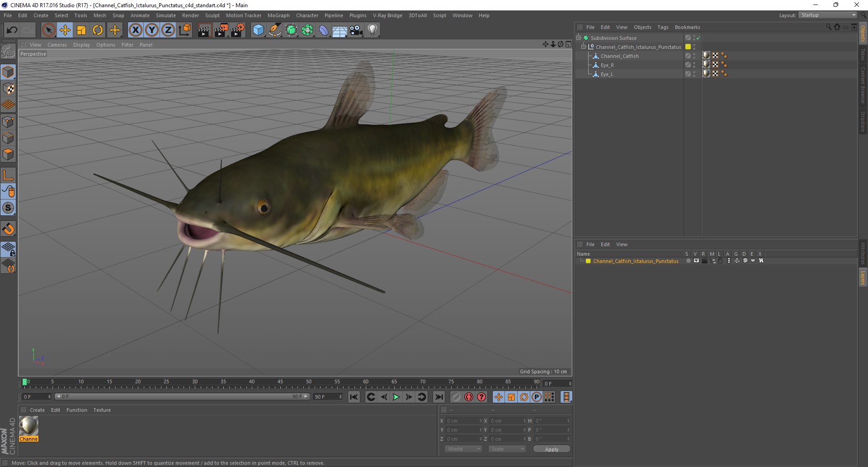The width and height of the screenshot is (868, 467).
Task: Select the Eye_L object
Action: 607,74
